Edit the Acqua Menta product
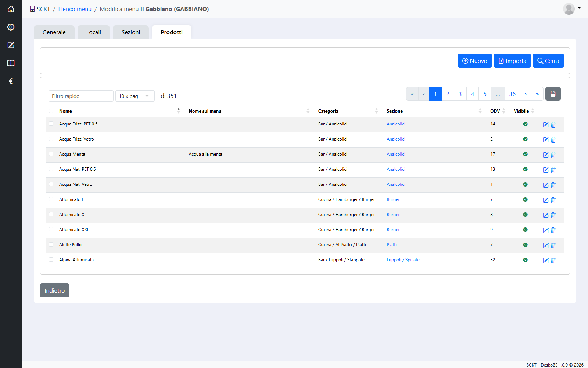The width and height of the screenshot is (588, 368). (546, 155)
